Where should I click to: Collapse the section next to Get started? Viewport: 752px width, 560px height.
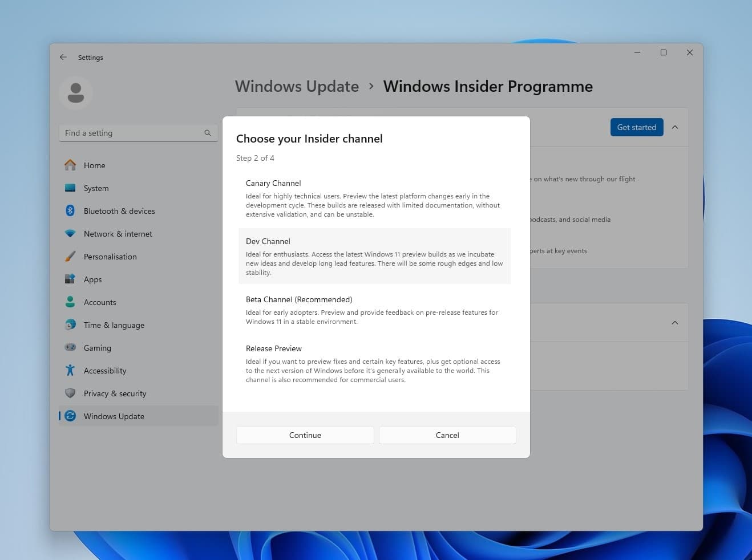pyautogui.click(x=675, y=127)
